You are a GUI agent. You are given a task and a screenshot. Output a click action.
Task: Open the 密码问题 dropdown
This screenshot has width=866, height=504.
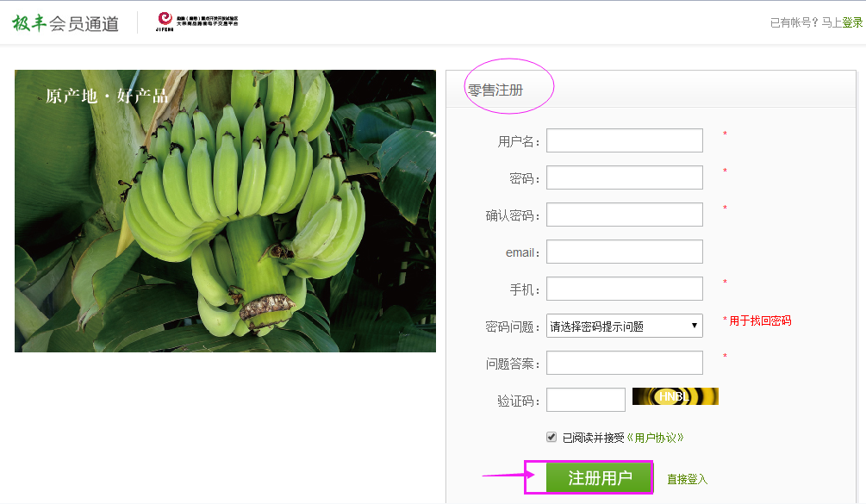(x=624, y=326)
